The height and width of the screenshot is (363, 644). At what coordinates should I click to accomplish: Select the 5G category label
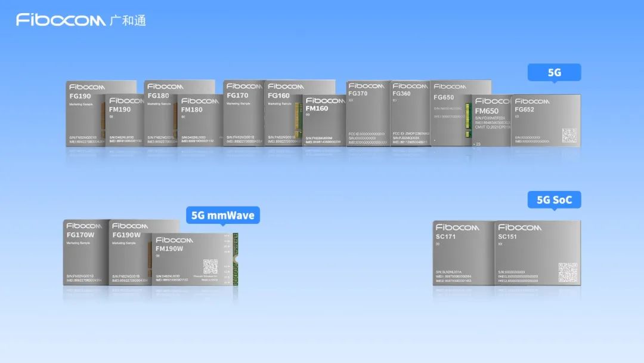pos(554,73)
